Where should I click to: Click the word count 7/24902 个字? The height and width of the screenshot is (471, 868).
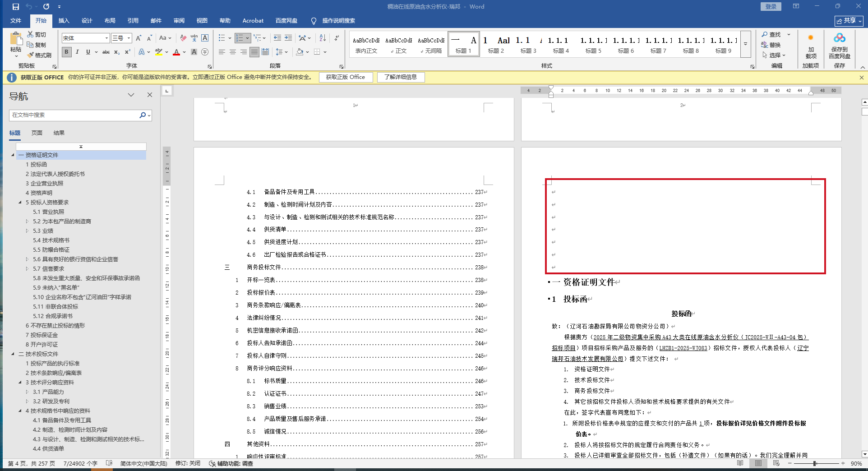pos(80,463)
